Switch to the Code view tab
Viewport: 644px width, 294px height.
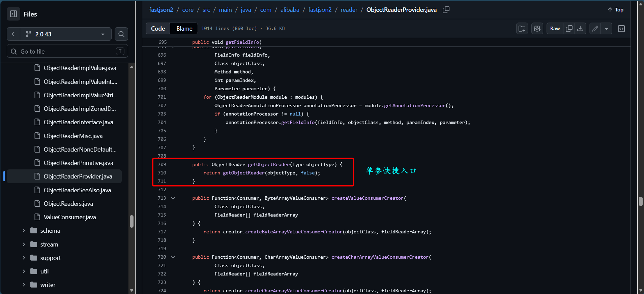point(158,29)
